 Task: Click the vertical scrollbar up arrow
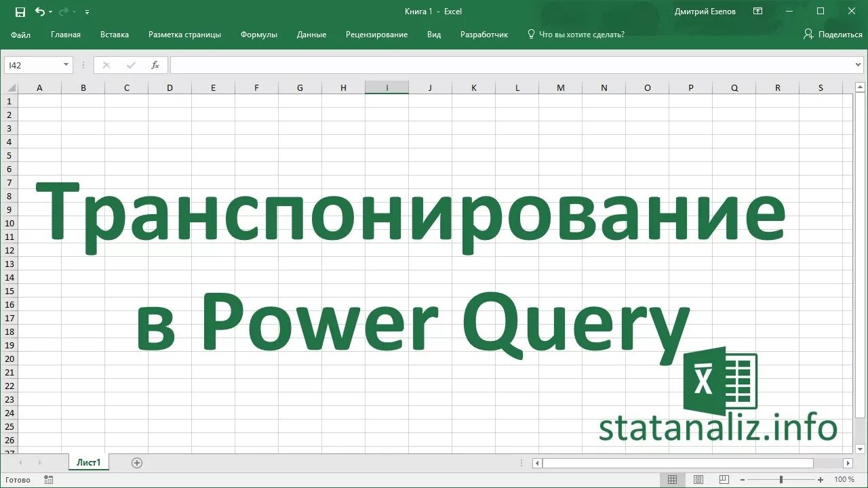[860, 87]
